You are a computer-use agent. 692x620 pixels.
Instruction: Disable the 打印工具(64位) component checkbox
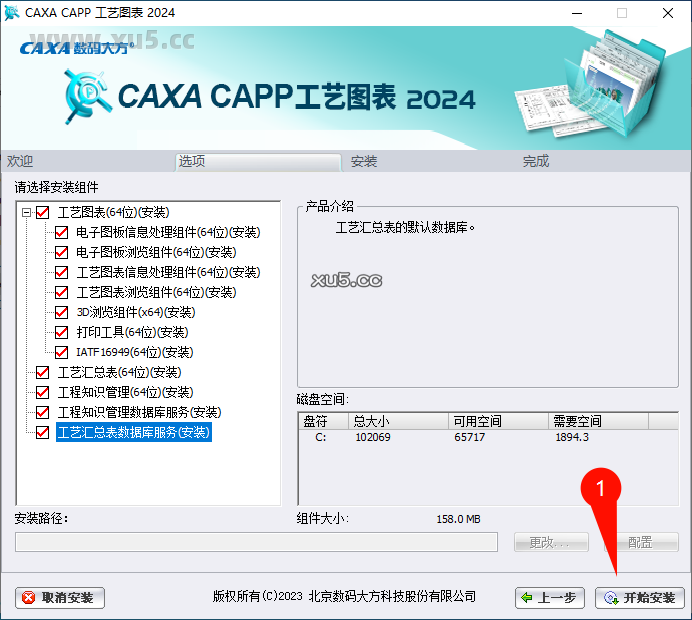[x=62, y=332]
